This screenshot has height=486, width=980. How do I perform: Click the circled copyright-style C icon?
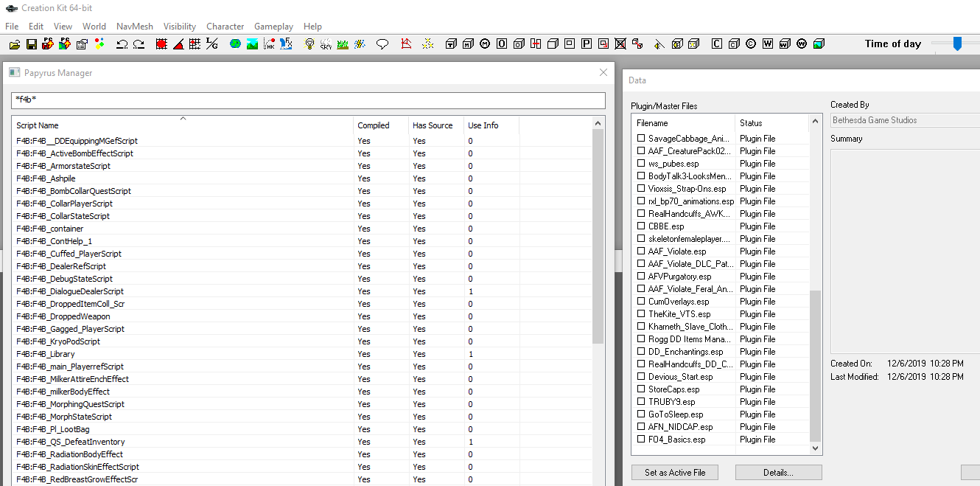tap(750, 44)
